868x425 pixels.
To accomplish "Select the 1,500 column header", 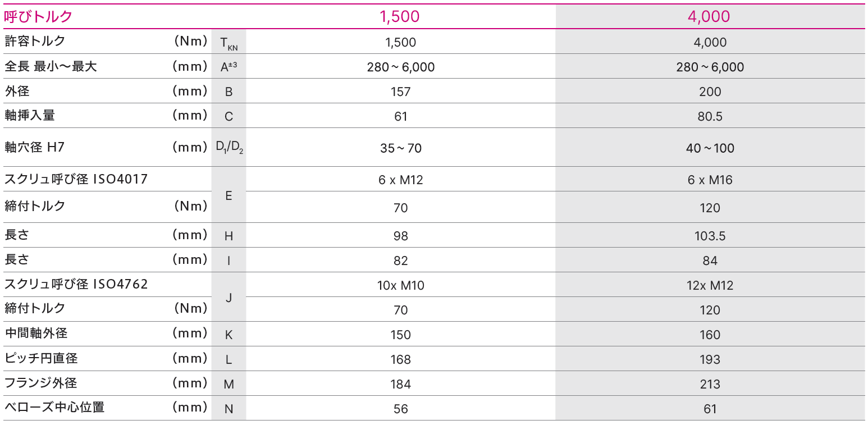I will point(400,17).
